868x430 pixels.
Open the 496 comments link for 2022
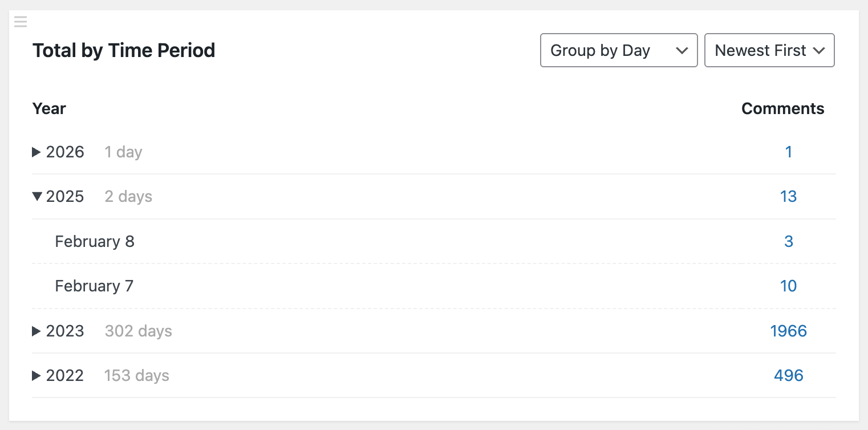click(x=789, y=376)
